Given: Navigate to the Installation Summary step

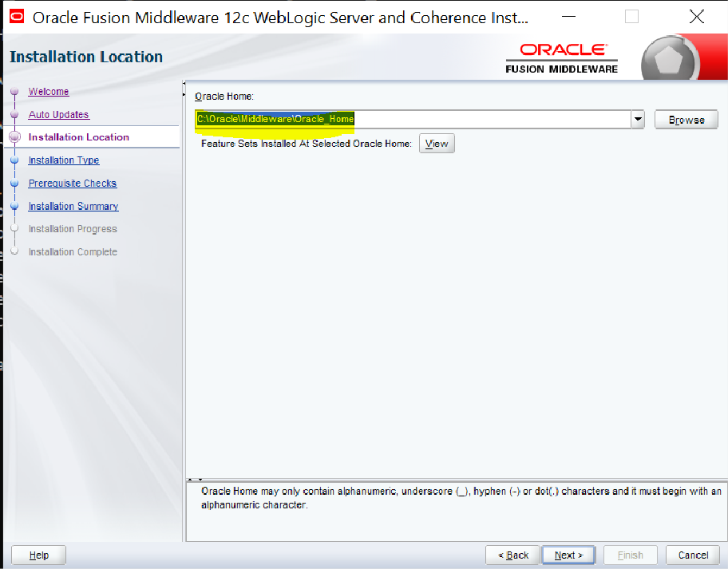Looking at the screenshot, I should [x=73, y=206].
